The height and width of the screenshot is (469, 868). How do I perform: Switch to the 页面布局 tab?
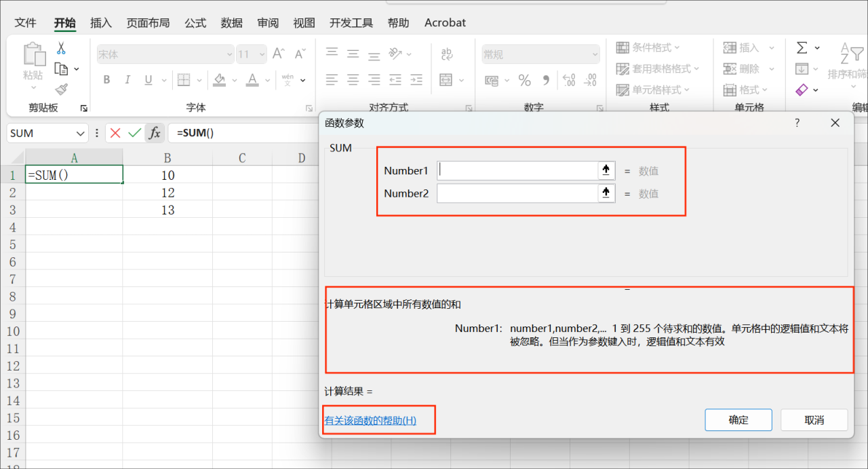148,22
